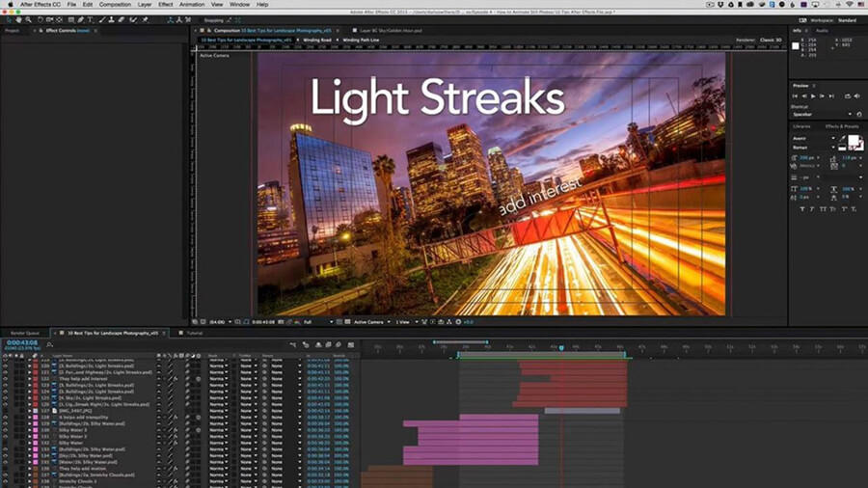The image size is (868, 488).
Task: Click the 0:00:43:08 current timecode field
Action: 22,343
